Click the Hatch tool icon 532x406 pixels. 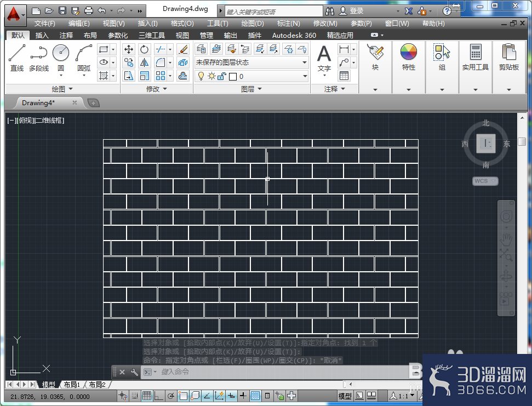coord(104,75)
